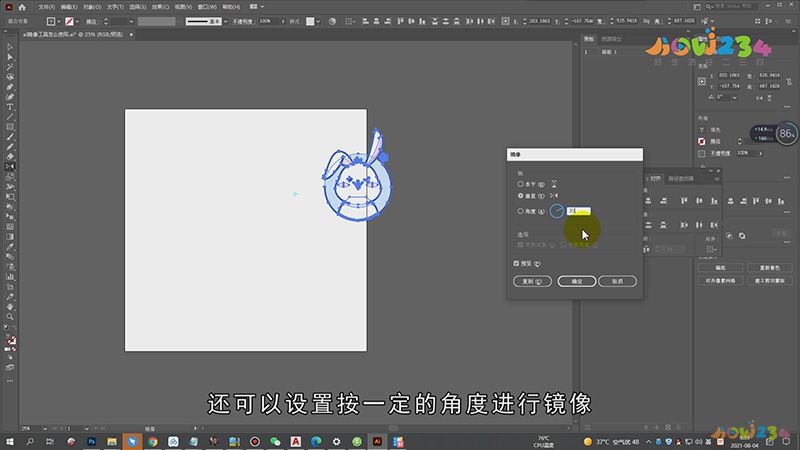The width and height of the screenshot is (800, 450).
Task: Click Recolor Artwork wheel icon
Action: [x=332, y=21]
